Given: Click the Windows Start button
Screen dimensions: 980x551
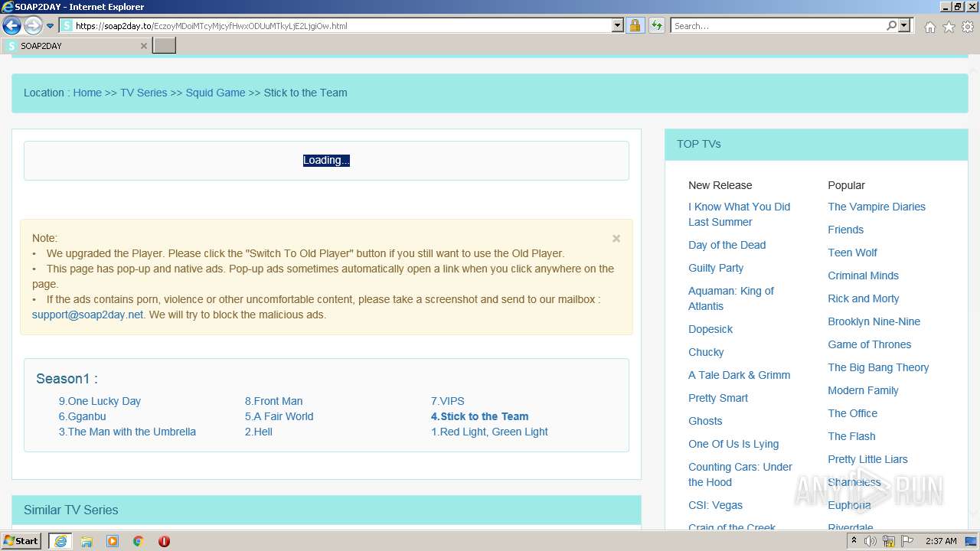Looking at the screenshot, I should [21, 541].
